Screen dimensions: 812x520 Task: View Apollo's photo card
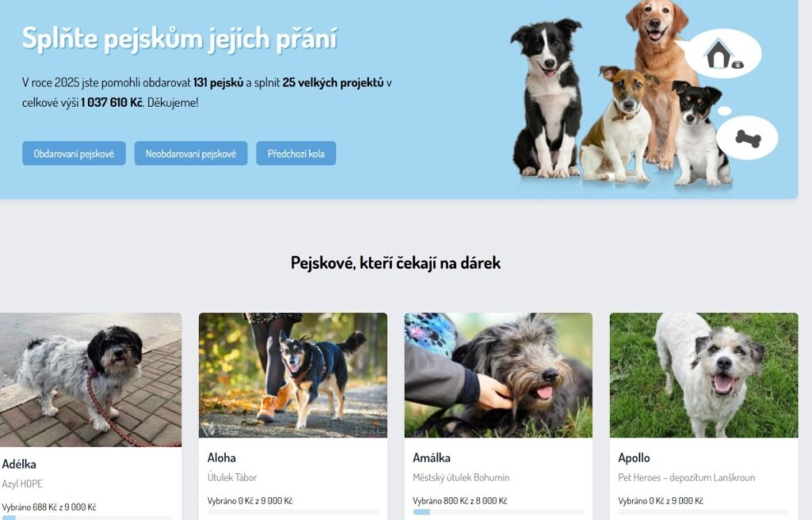coord(704,376)
